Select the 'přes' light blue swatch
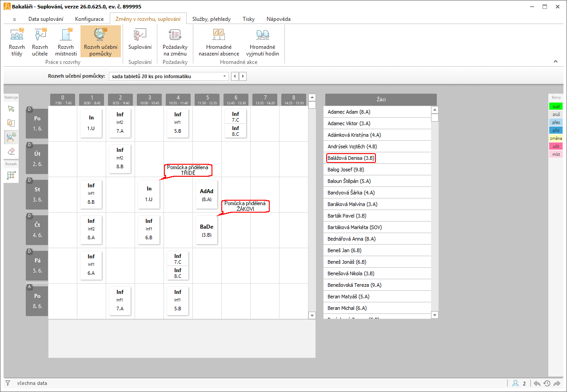This screenshot has width=567, height=392. 556,122
